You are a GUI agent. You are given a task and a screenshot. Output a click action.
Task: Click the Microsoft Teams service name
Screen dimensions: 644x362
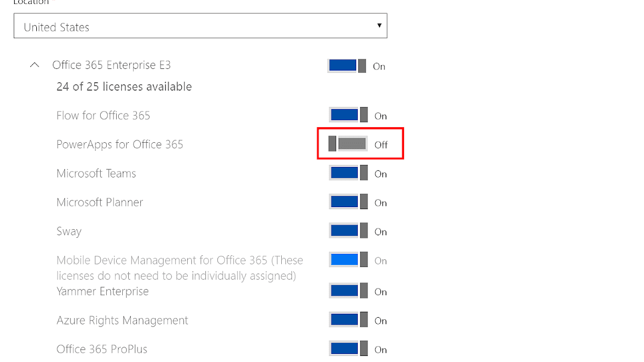point(96,173)
